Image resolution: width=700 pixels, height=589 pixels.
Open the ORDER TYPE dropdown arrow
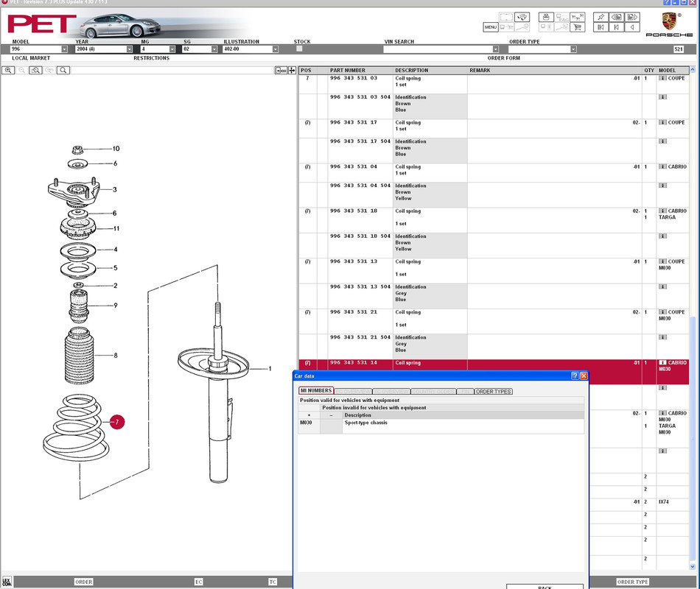(x=573, y=49)
